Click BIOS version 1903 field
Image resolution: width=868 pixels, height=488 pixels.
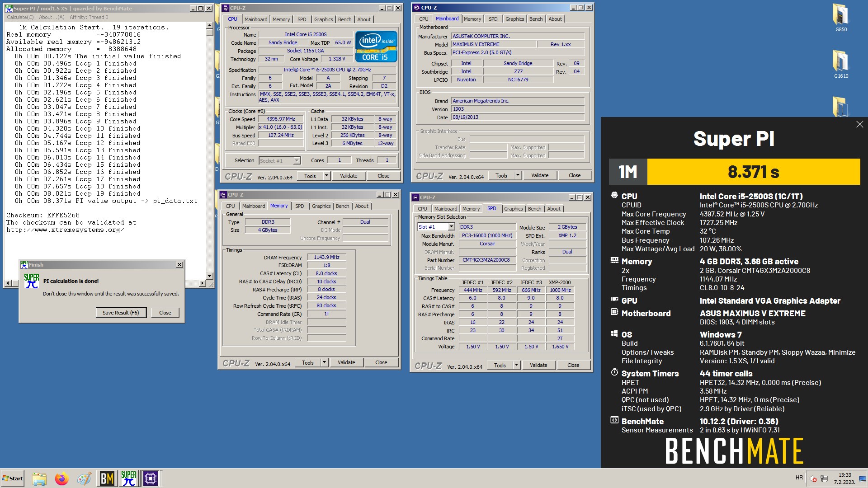[x=518, y=109]
